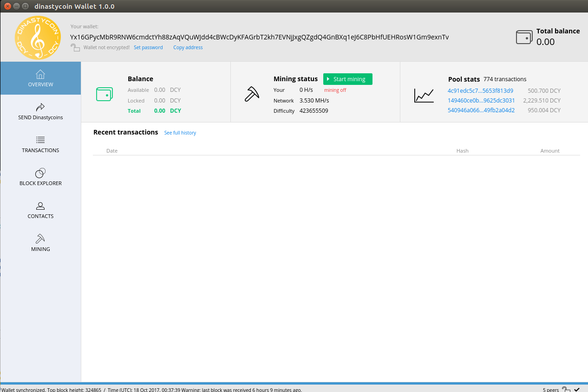588x392 pixels.
Task: Open the Overview home icon
Action: point(40,74)
